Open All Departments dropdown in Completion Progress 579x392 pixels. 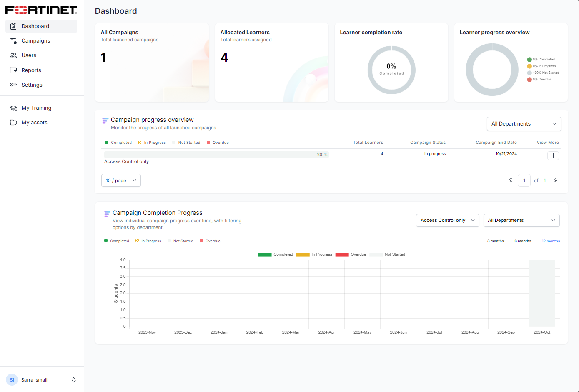(521, 220)
